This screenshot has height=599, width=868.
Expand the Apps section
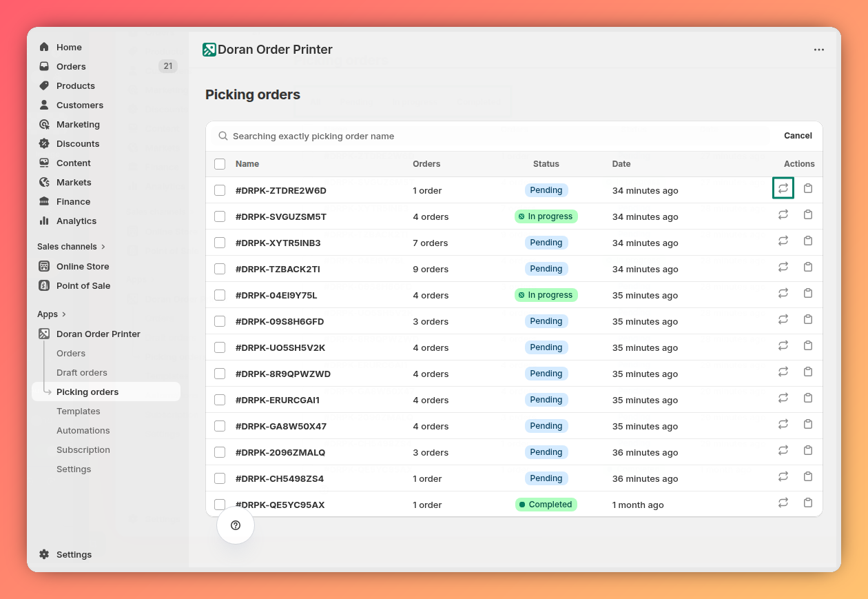point(52,314)
